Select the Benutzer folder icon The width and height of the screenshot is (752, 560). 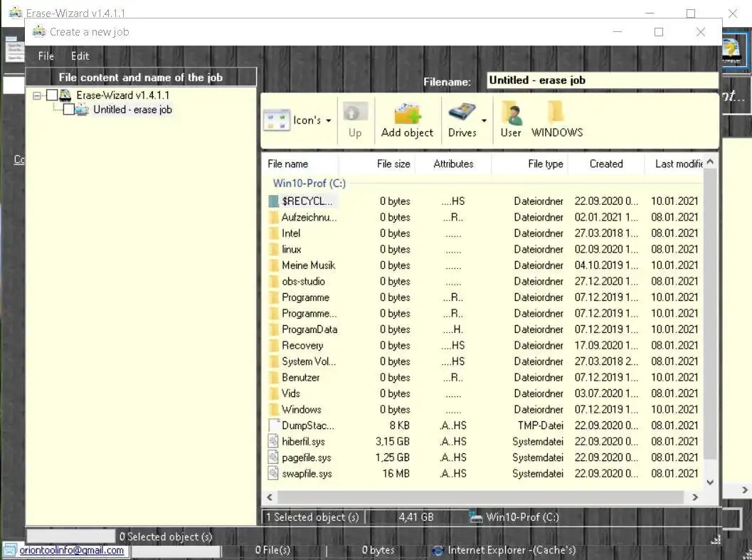point(273,378)
